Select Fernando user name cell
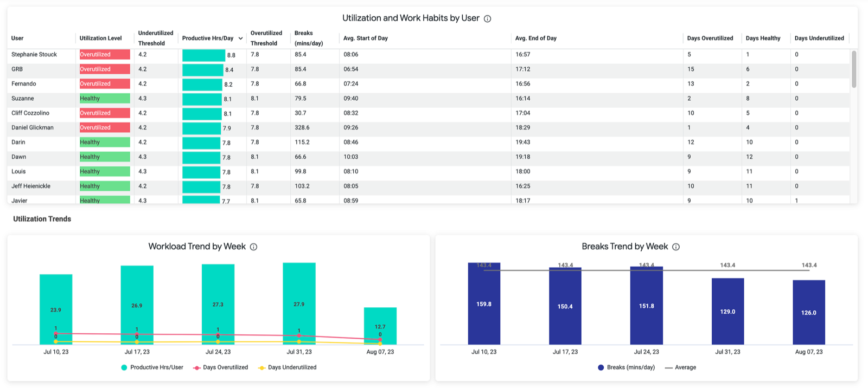 pos(24,84)
